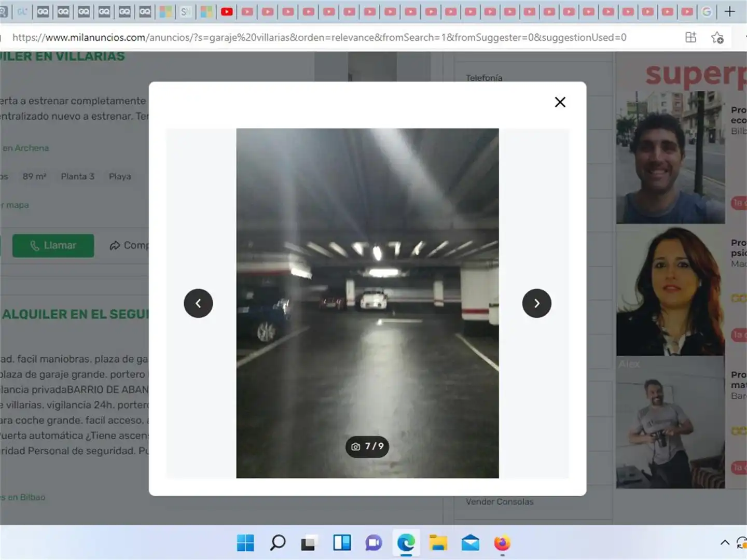
Task: Close the photo gallery with the X
Action: tap(560, 102)
